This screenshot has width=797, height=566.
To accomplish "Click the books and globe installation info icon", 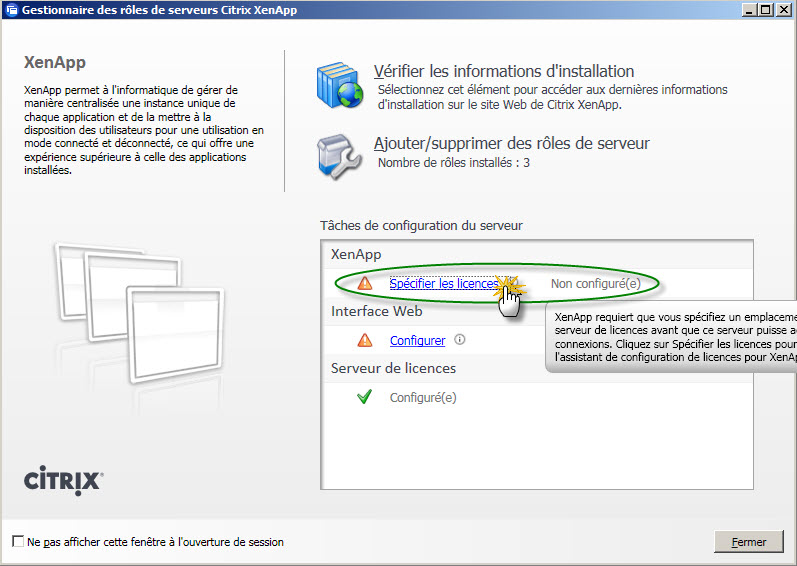I will pyautogui.click(x=340, y=85).
